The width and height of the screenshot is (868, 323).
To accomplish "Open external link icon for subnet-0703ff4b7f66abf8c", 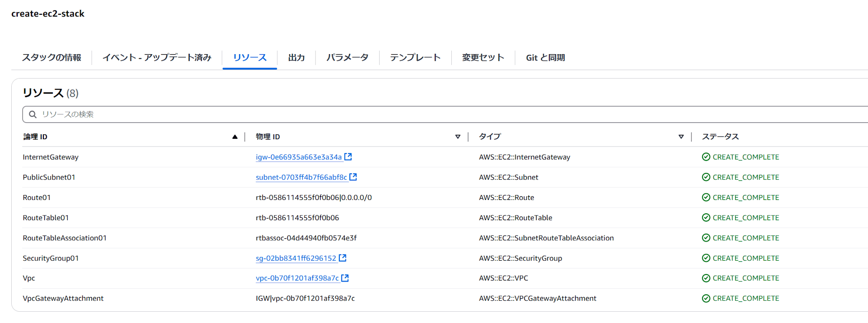I will (x=353, y=177).
